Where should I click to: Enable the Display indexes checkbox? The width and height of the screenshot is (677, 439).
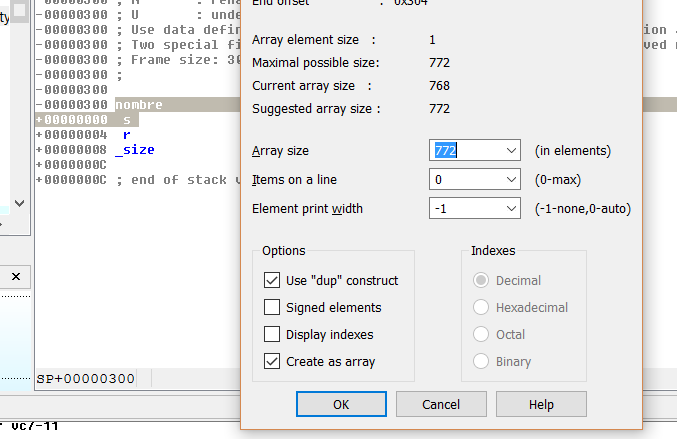[272, 335]
